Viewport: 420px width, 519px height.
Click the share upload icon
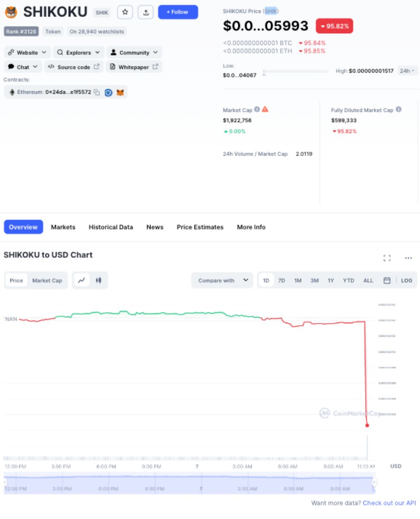coord(146,12)
